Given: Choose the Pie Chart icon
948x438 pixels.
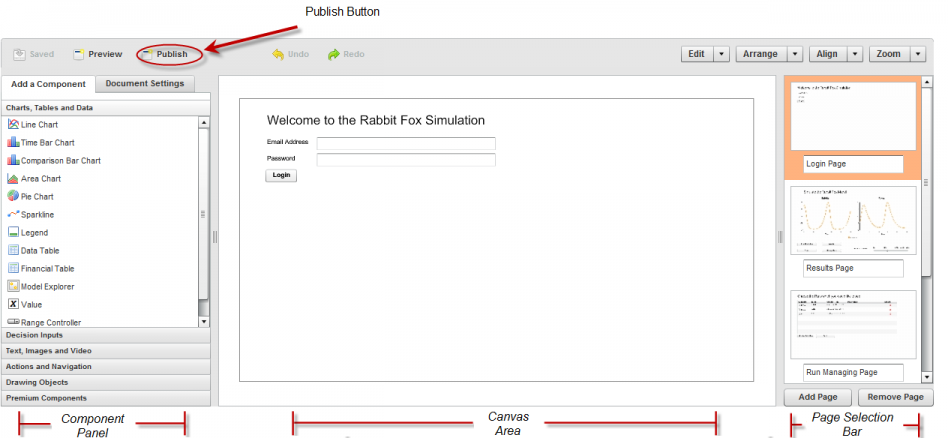Looking at the screenshot, I should point(13,196).
